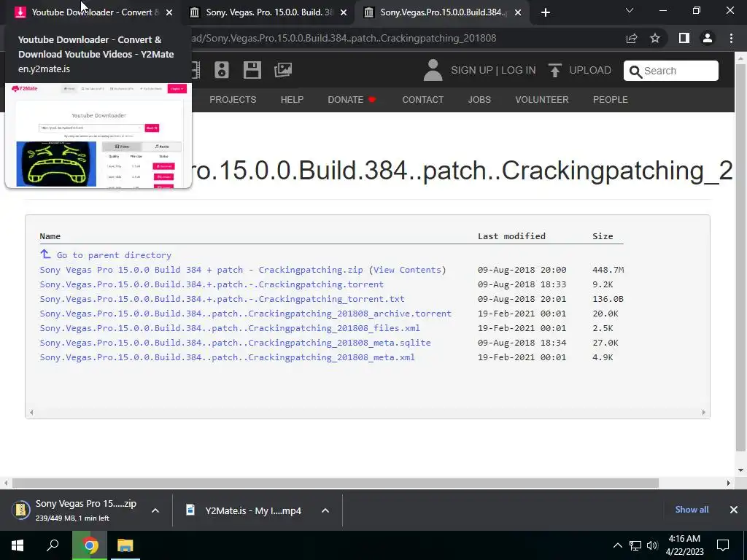This screenshot has height=560, width=747.
Task: Switch to the Youtube Downloader tab
Action: pyautogui.click(x=93, y=12)
